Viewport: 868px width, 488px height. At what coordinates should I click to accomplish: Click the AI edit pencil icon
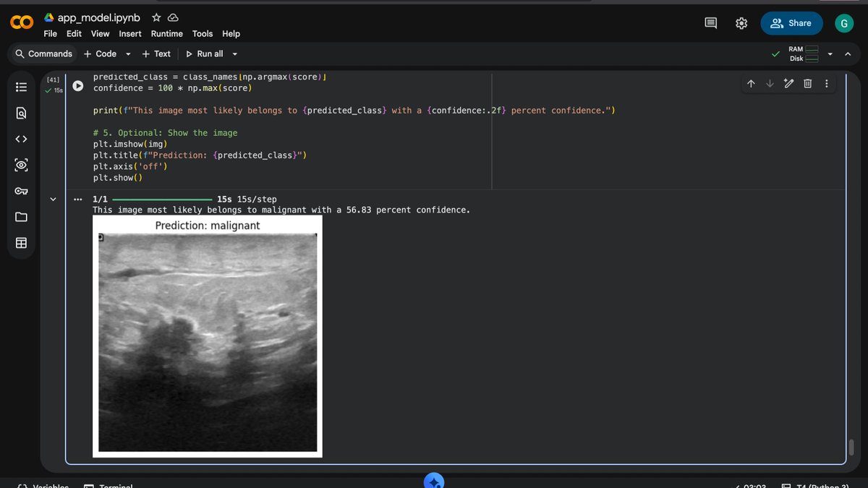coord(788,84)
